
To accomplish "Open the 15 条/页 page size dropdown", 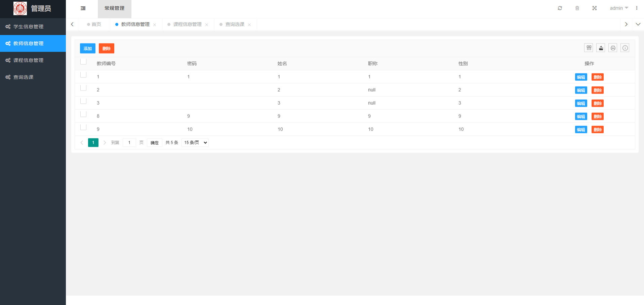I will (x=195, y=143).
